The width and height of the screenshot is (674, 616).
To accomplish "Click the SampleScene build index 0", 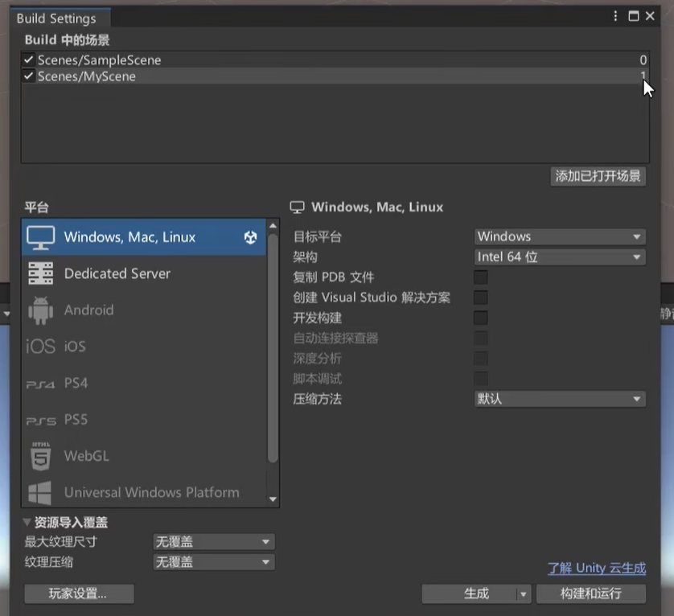I will (x=643, y=60).
